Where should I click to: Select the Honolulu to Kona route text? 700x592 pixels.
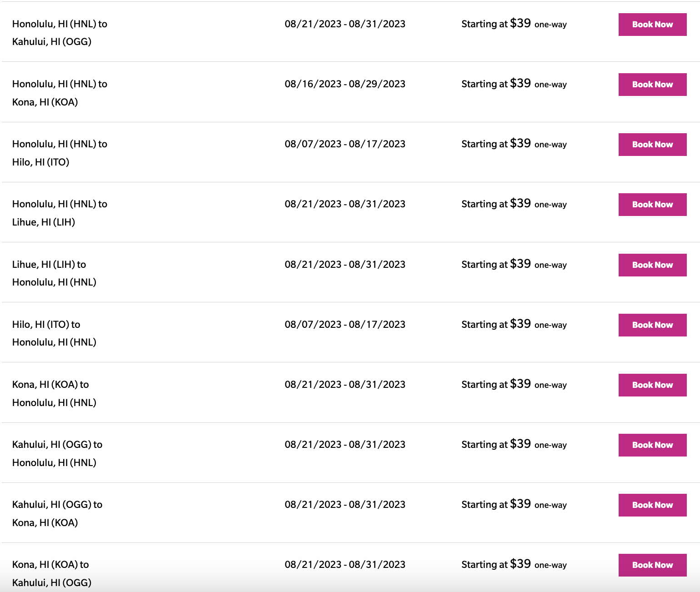[60, 93]
